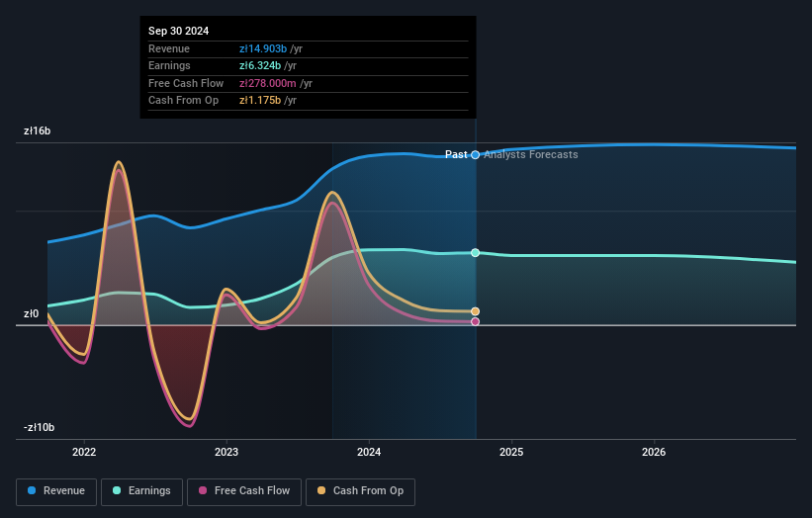This screenshot has width=812, height=518.
Task: Click the blue Revenue data point marker
Action: click(x=476, y=155)
